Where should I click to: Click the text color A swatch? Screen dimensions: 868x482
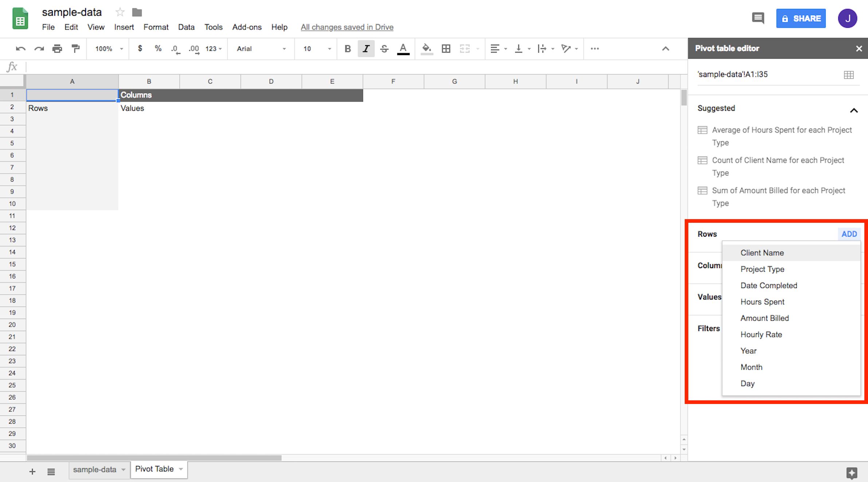(x=403, y=48)
